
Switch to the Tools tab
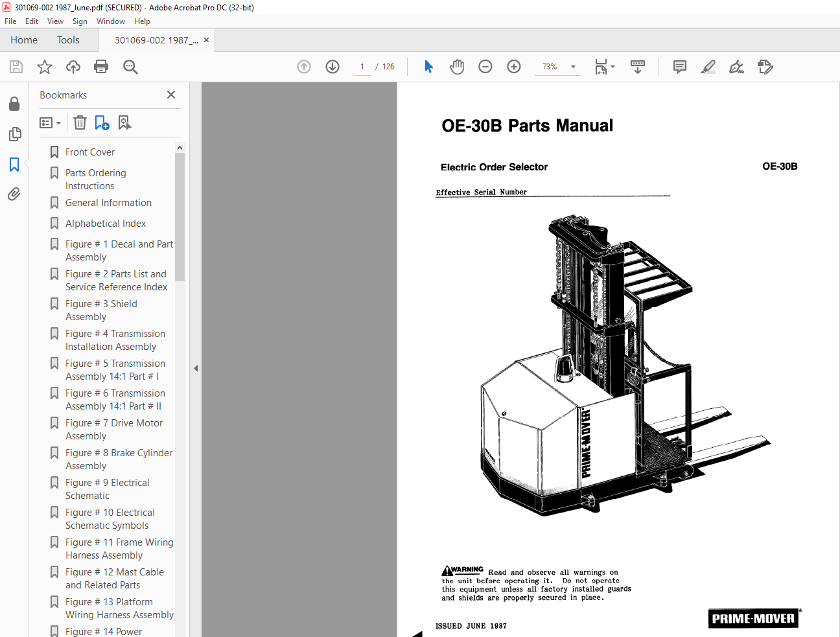tap(68, 40)
